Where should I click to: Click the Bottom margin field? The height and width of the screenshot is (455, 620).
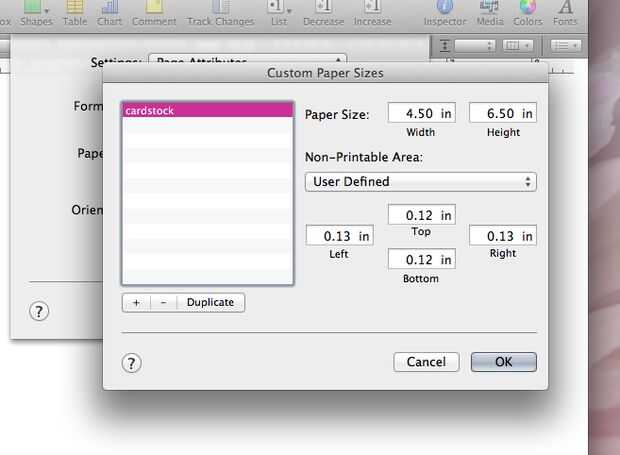tap(422, 259)
